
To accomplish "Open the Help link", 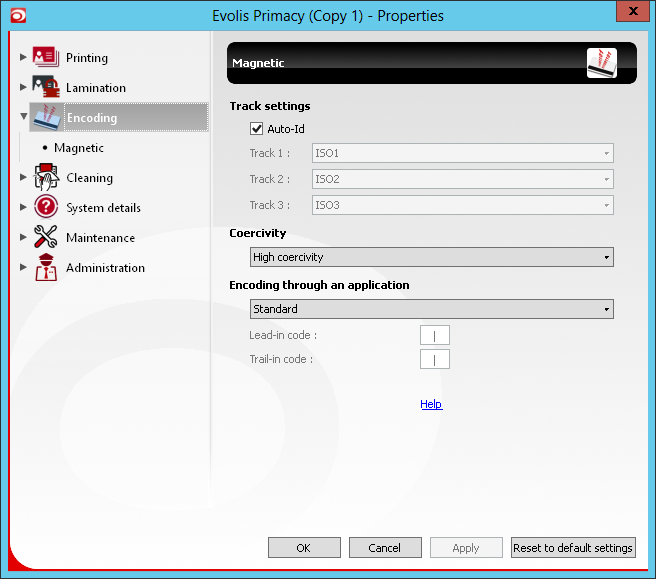I will click(431, 404).
